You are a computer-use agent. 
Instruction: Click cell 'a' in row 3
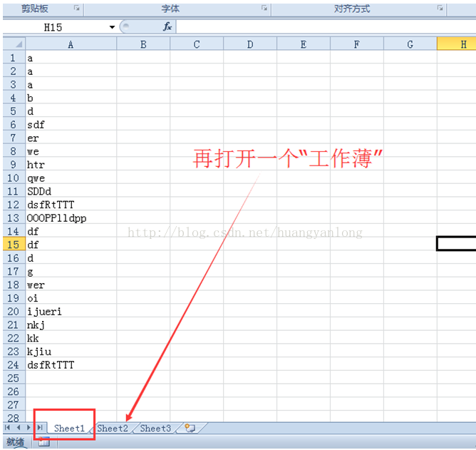(71, 84)
